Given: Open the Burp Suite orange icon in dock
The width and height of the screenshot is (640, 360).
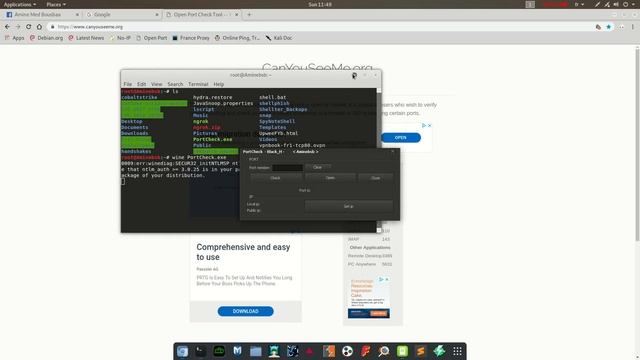Looking at the screenshot, I should click(x=329, y=351).
